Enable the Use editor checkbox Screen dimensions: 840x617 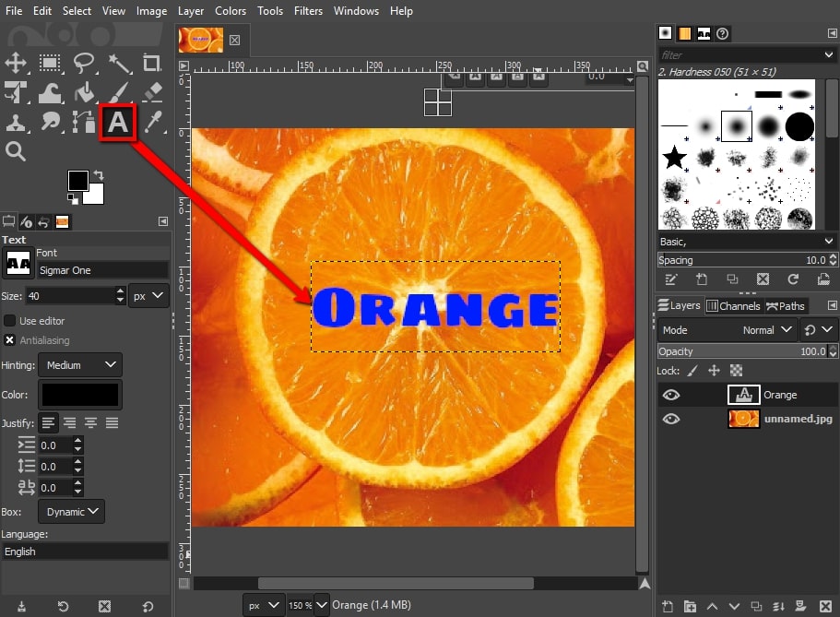coord(8,320)
